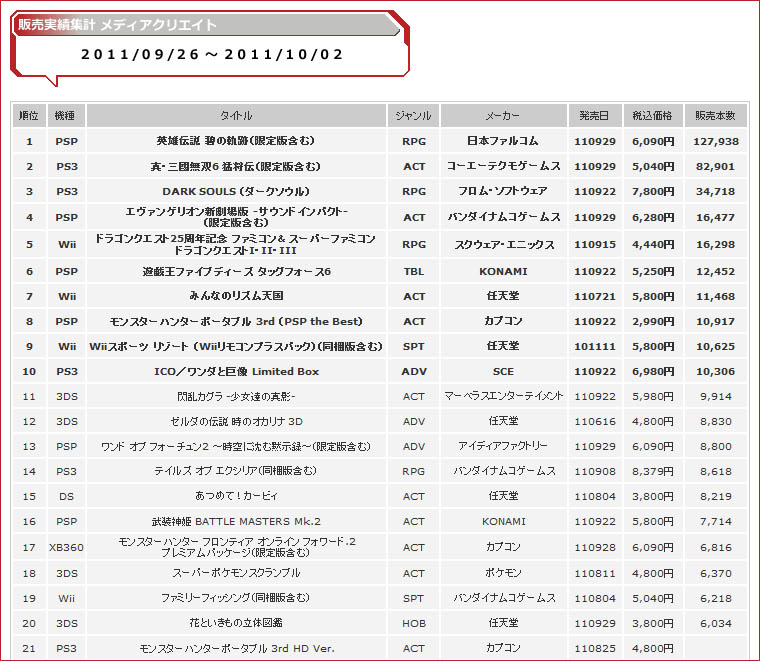The height and width of the screenshot is (661, 760).
Task: Click the 機種 column header
Action: [x=66, y=115]
